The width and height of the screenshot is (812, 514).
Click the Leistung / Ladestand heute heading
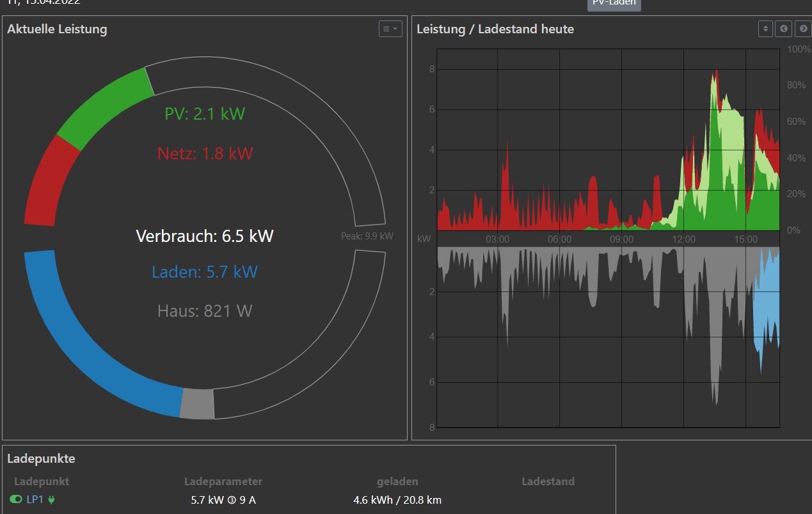coord(495,29)
